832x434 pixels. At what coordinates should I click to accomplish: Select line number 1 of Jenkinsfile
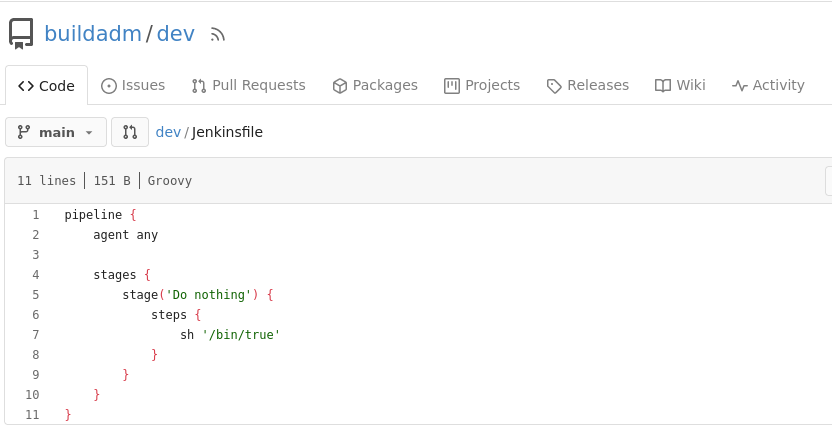click(x=35, y=215)
